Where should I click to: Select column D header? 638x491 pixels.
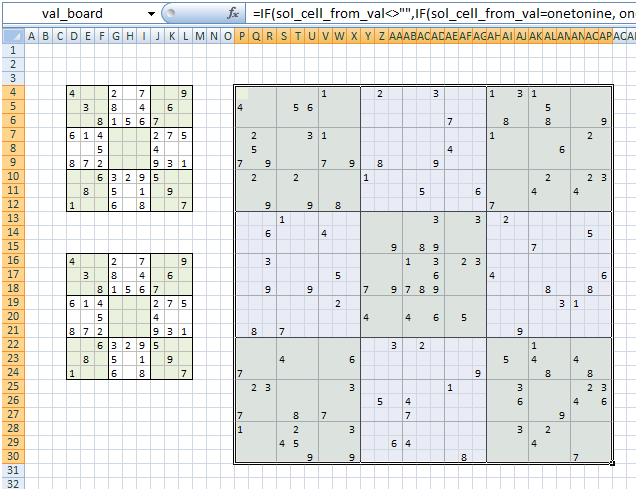[74, 36]
